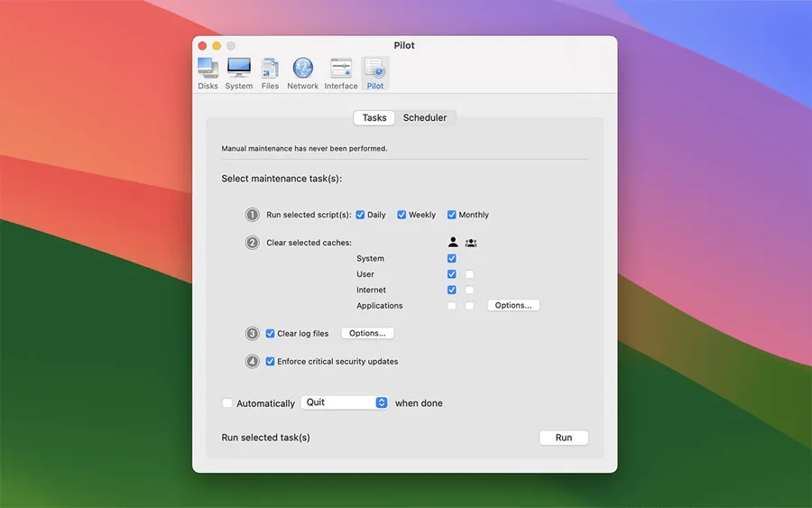Open the Interface toolbar section
The width and height of the screenshot is (812, 508).
point(341,73)
